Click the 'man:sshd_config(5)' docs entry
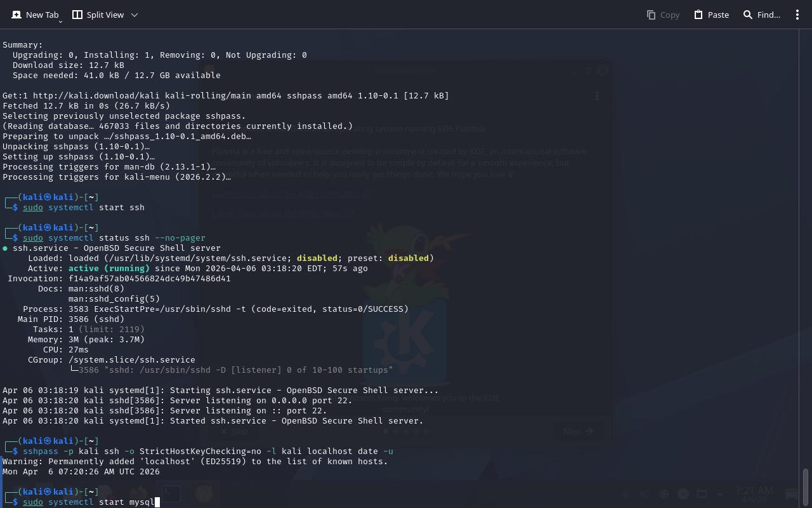This screenshot has height=508, width=812. tap(114, 299)
